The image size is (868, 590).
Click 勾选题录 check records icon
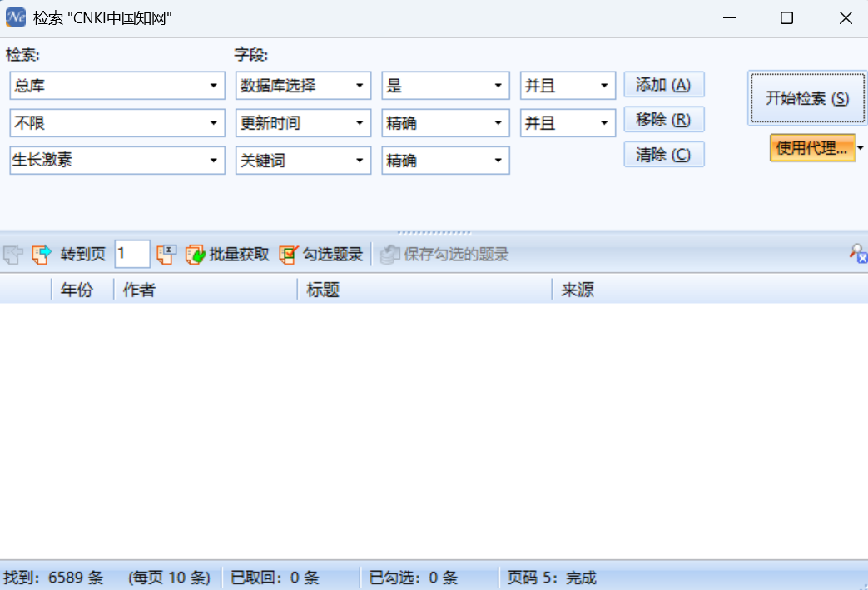(289, 255)
